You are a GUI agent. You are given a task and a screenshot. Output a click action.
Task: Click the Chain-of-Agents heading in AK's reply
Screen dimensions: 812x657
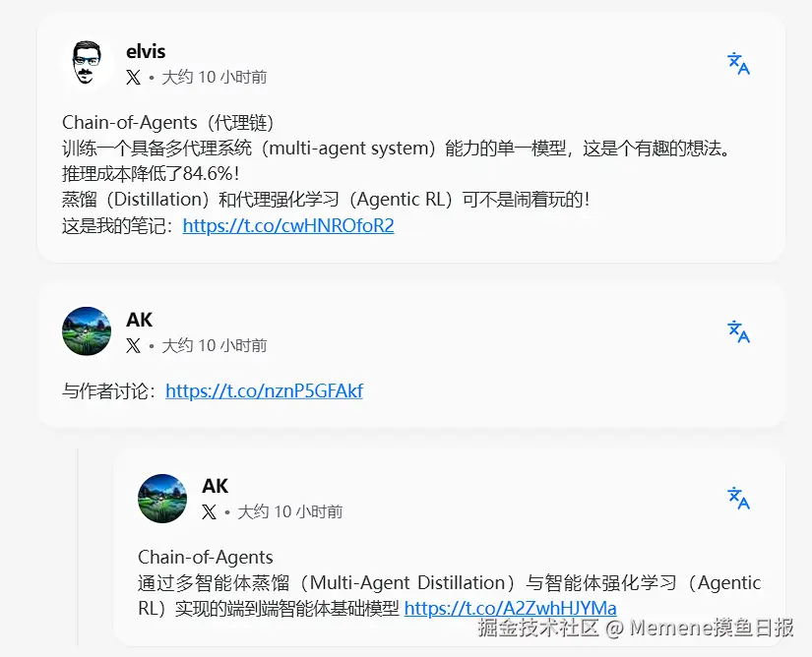206,557
